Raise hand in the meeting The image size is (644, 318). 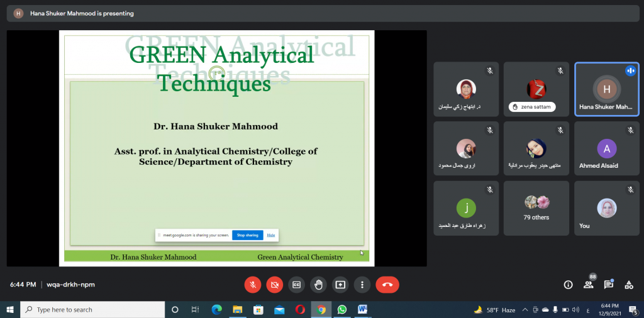coord(318,285)
